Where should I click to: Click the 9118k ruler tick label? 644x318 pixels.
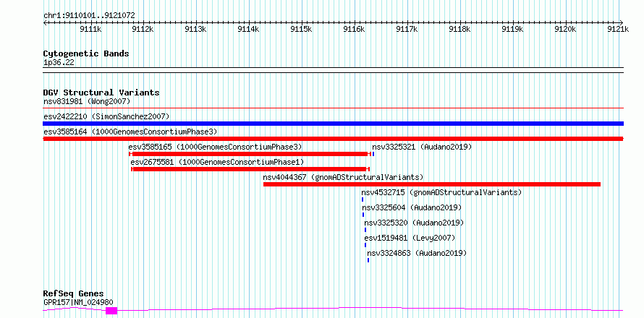[x=460, y=29]
